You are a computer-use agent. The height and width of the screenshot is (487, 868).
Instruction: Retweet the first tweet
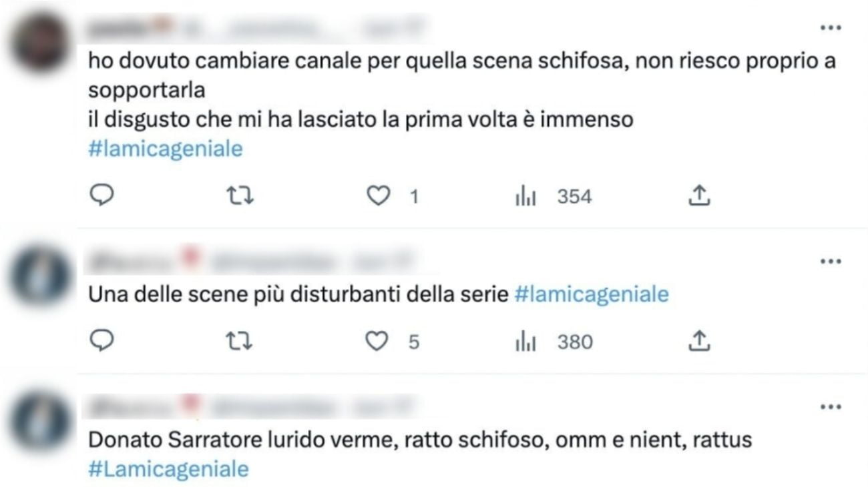240,196
